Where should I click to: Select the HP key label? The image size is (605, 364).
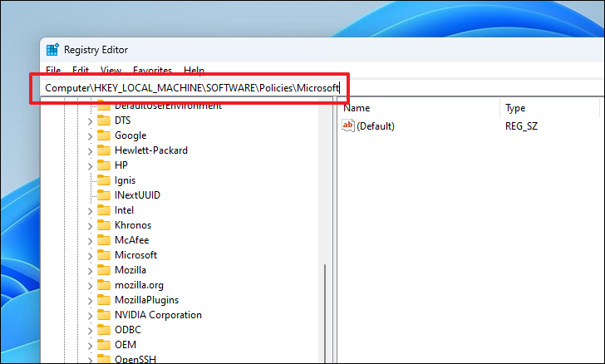click(x=121, y=165)
